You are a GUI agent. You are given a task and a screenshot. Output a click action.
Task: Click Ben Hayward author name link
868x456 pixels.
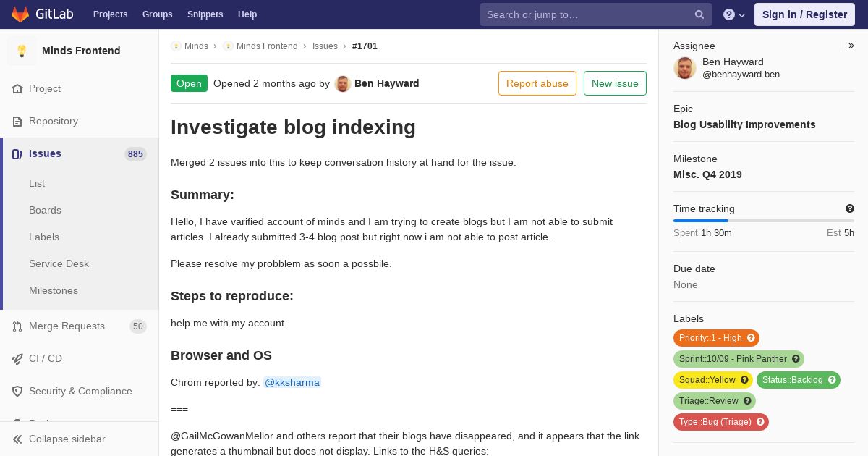coord(387,83)
